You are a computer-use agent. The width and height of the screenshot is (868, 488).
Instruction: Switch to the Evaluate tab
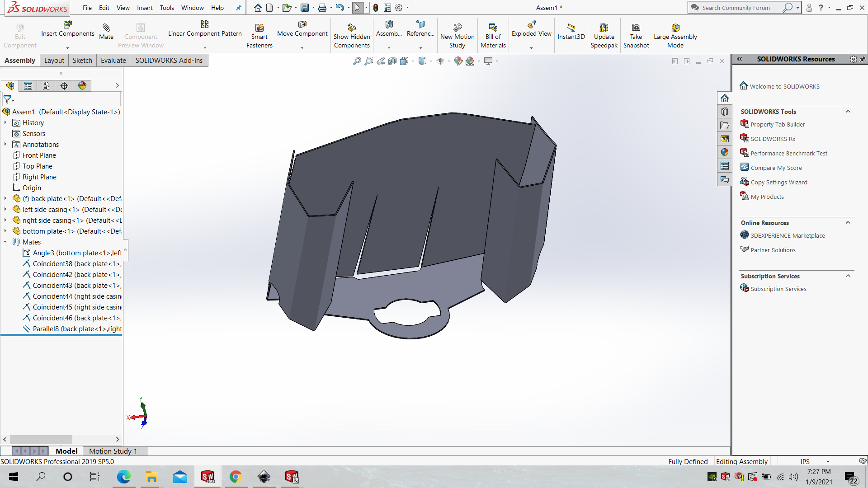pos(113,61)
